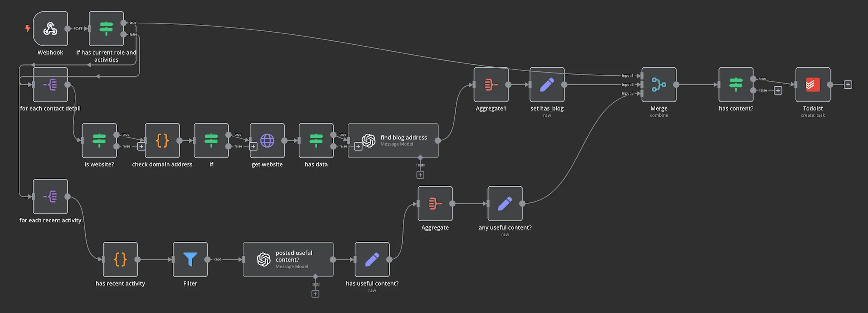
Task: Click the set has_blog edit node
Action: [547, 85]
